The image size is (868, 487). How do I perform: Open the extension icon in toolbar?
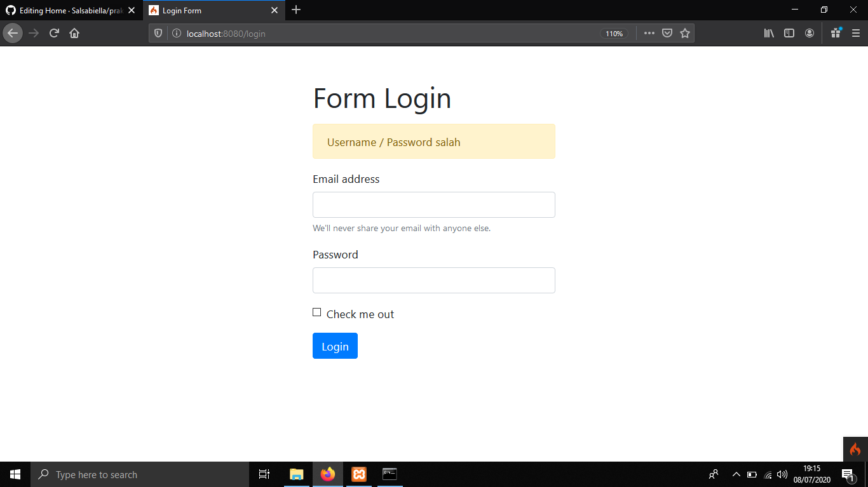(836, 33)
